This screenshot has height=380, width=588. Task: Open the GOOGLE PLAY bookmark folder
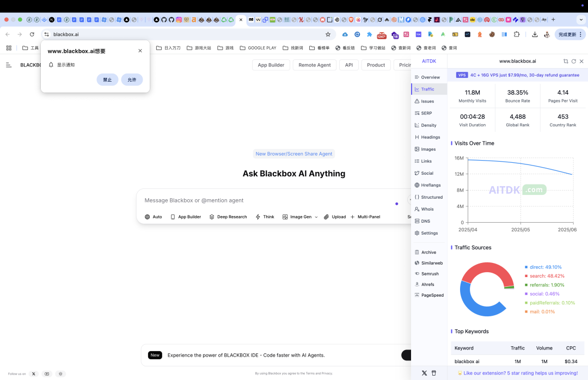click(258, 48)
